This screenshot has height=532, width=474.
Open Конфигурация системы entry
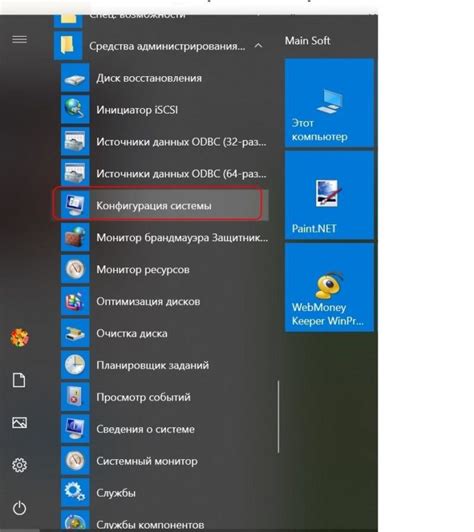coord(158,206)
